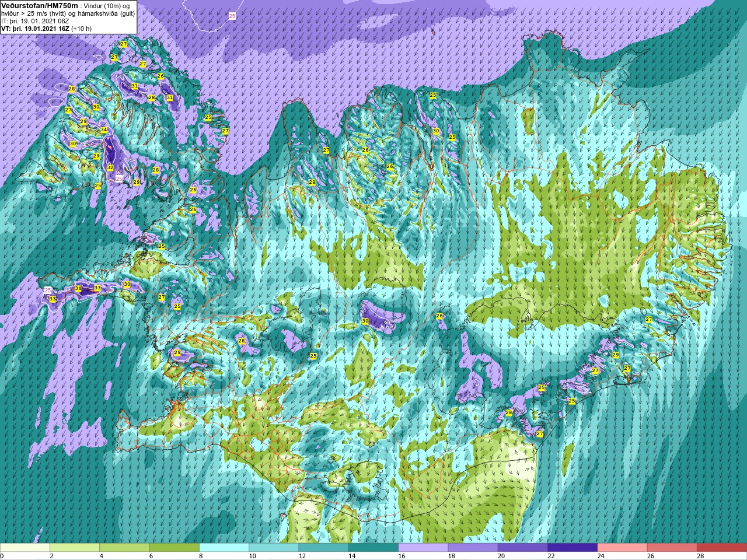Select the '16' label under the color scale
This screenshot has height=560, width=747.
pyautogui.click(x=402, y=556)
